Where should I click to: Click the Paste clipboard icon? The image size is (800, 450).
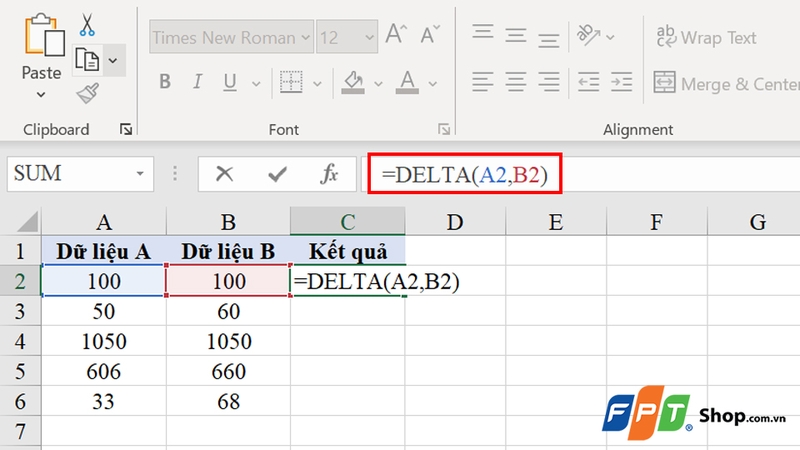tap(44, 35)
